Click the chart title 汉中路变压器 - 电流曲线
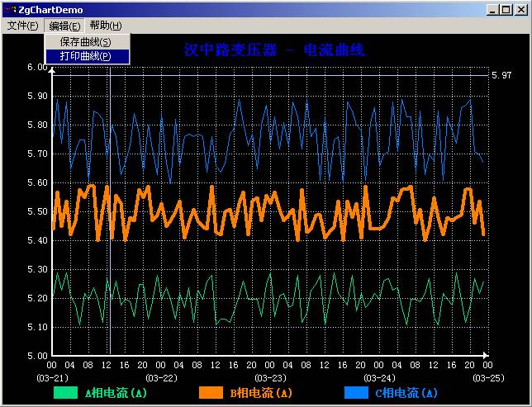The height and width of the screenshot is (407, 532). [274, 50]
